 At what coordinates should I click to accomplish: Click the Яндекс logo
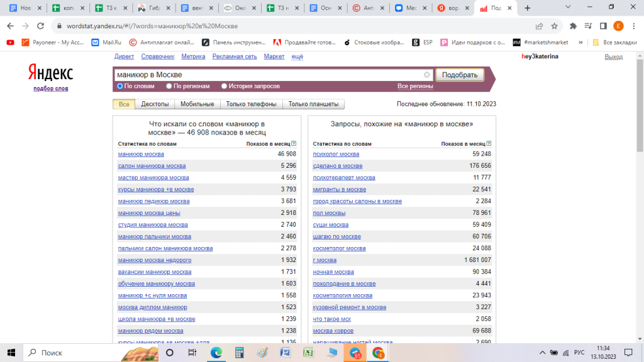coord(50,73)
